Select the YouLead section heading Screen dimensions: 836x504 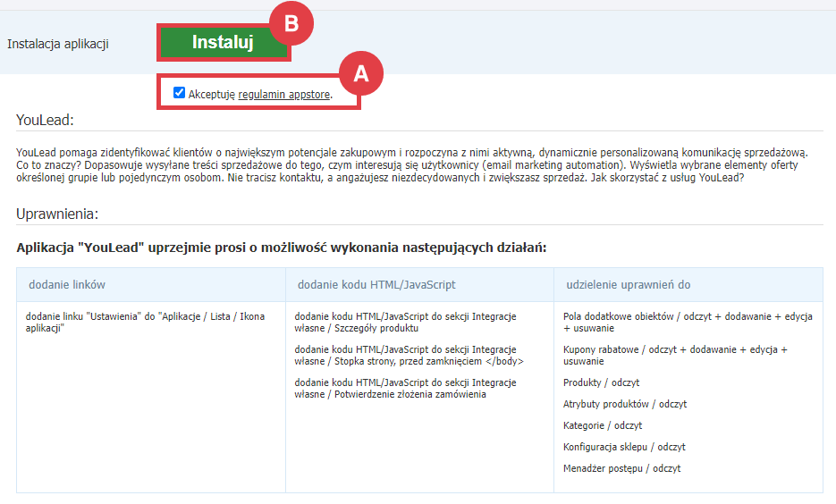(45, 120)
